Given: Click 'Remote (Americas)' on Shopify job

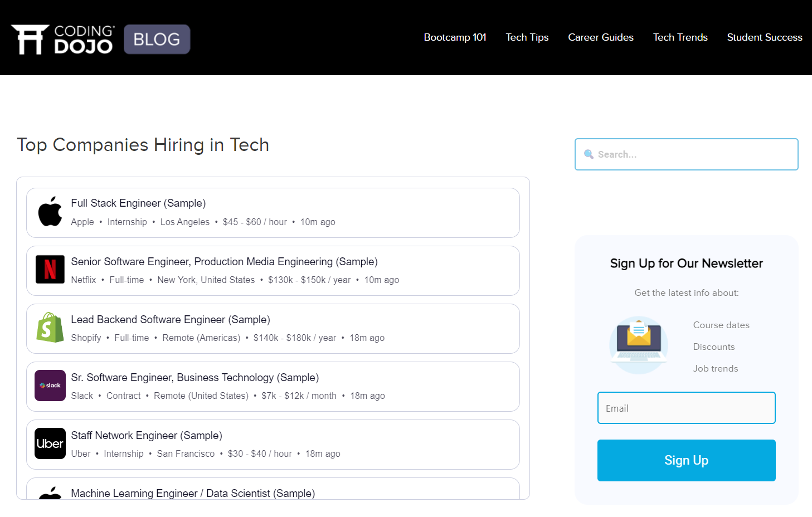Looking at the screenshot, I should (201, 338).
